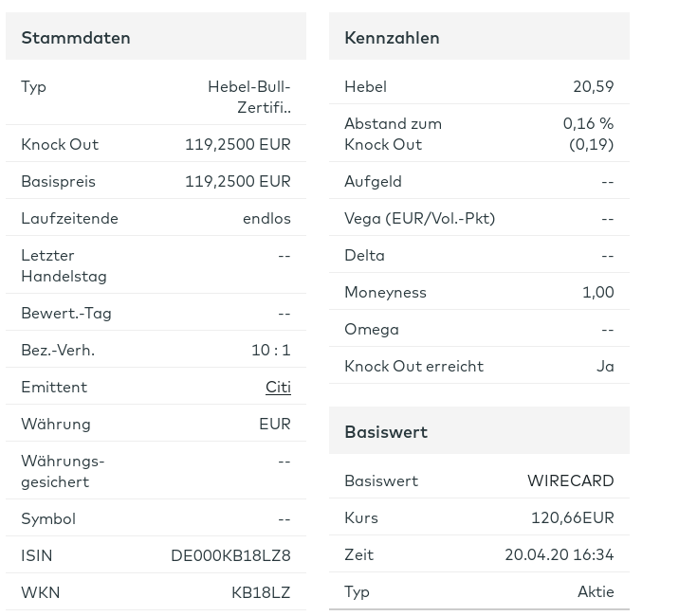Click the Knock Out erreicht value Ja
The image size is (679, 616).
point(604,366)
